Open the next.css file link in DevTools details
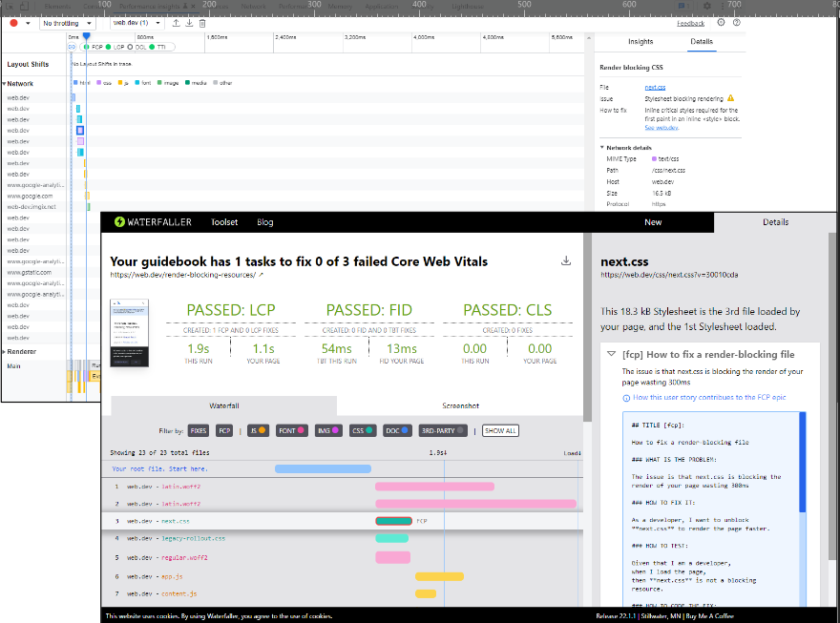 655,87
